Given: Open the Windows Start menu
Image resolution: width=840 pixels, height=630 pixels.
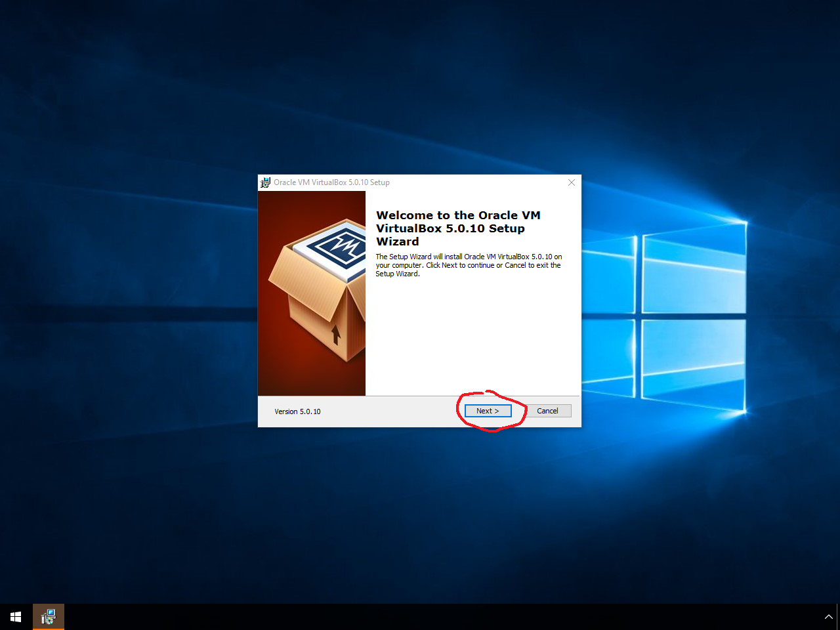Looking at the screenshot, I should click(x=16, y=617).
